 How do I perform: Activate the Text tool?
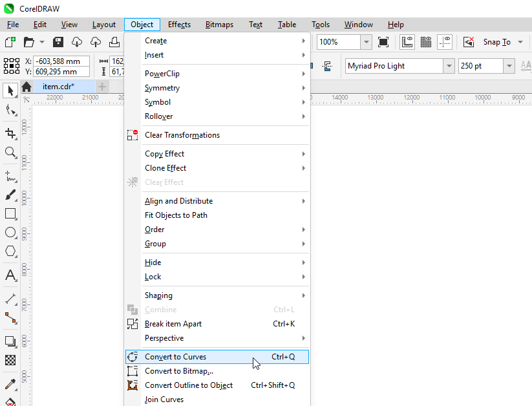(10, 275)
